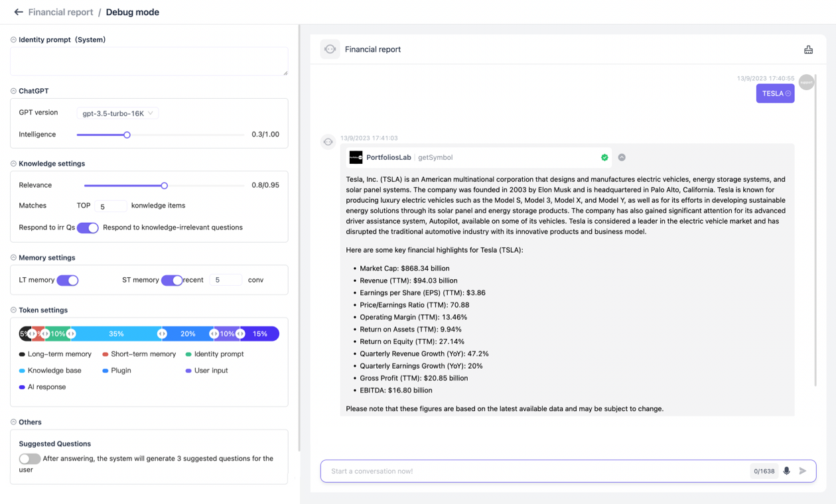Click the Financial report breadcrumb link
Image resolution: width=836 pixels, height=504 pixels.
(60, 12)
